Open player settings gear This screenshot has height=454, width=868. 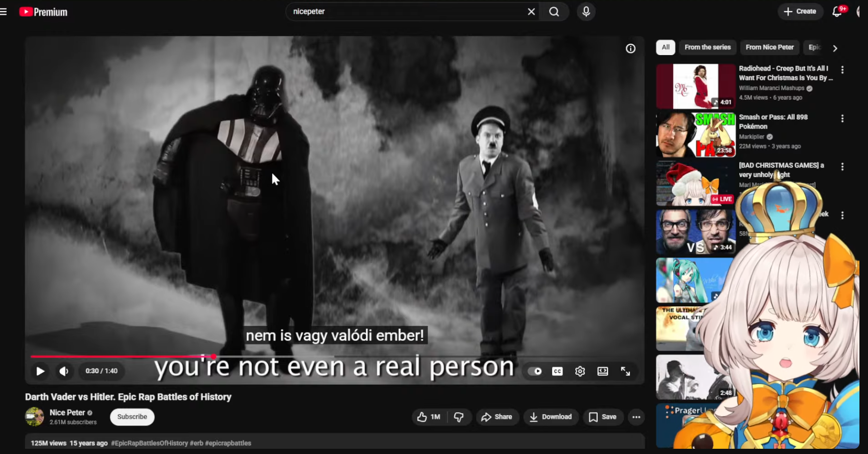click(580, 371)
